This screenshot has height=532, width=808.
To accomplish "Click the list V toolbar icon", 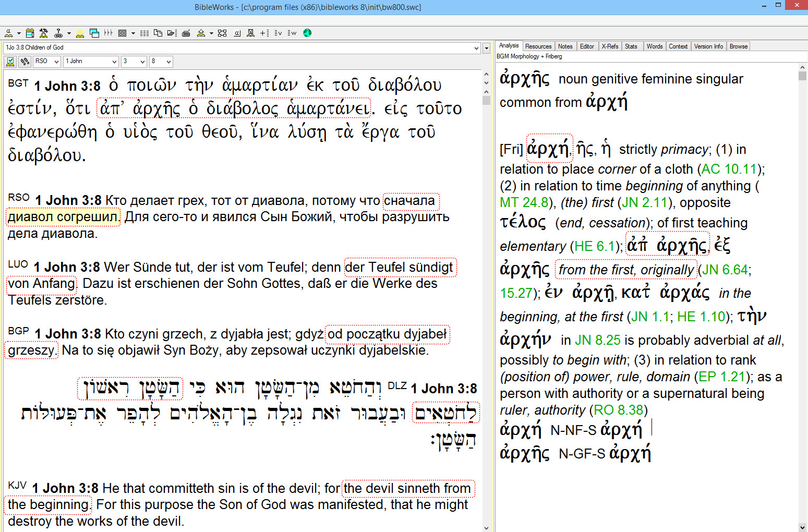I will [x=278, y=33].
